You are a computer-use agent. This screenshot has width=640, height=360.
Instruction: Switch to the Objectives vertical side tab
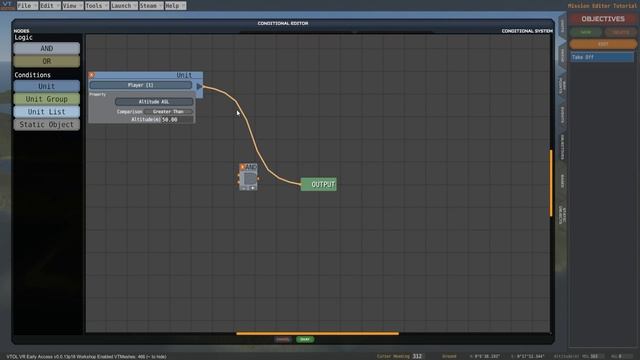pyautogui.click(x=562, y=147)
